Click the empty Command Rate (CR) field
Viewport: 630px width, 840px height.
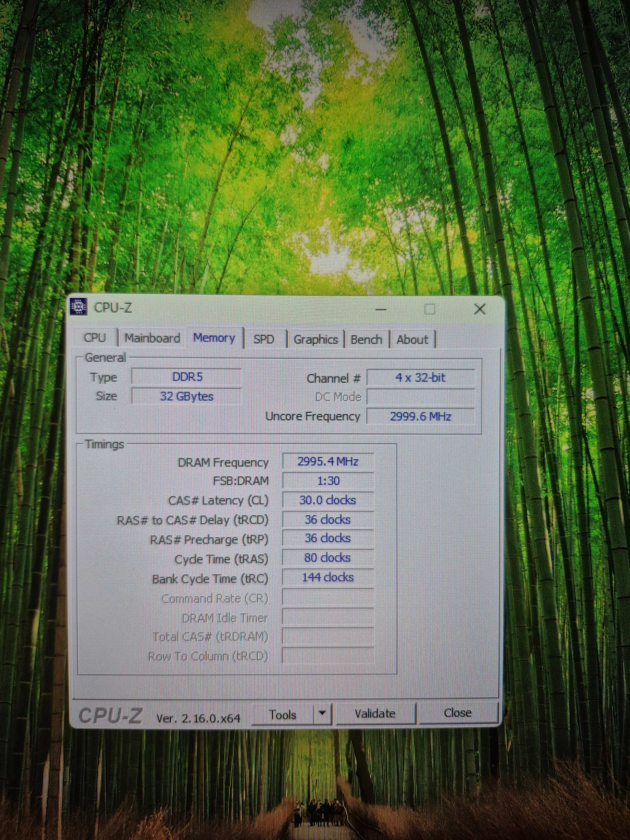click(x=328, y=598)
